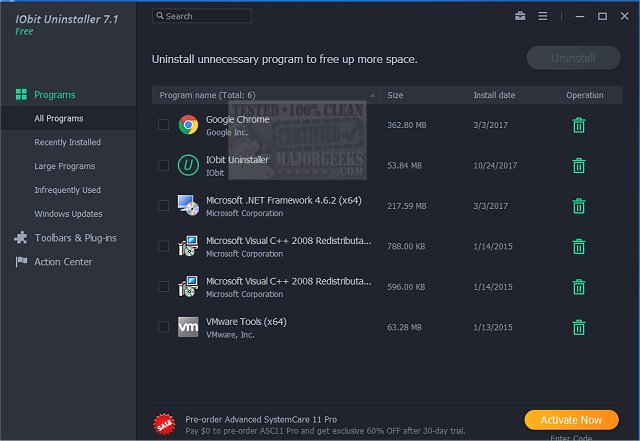Open the toolbox icon in the title bar
Screen dimensions: 640x441
[x=520, y=16]
